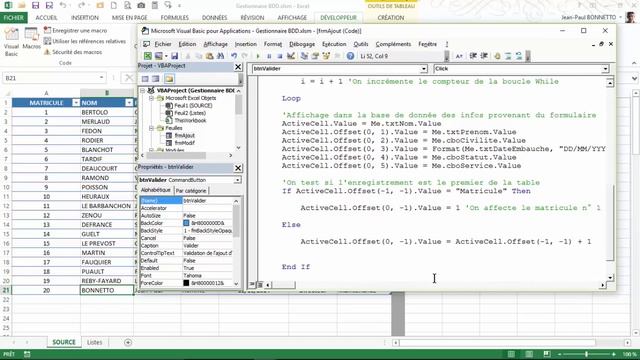This screenshot has height=360, width=640.
Task: Click the Excel Name Box showing B21
Action: (54, 78)
